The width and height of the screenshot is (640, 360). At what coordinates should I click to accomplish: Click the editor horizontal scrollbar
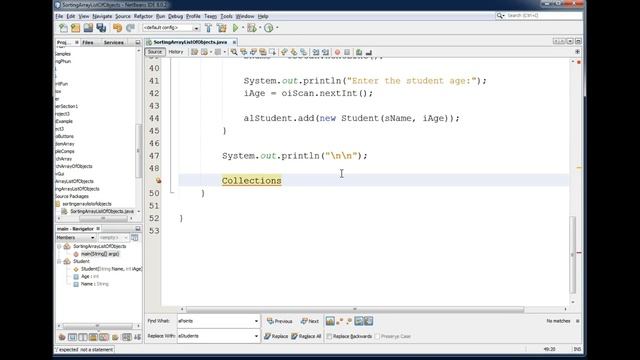354,309
